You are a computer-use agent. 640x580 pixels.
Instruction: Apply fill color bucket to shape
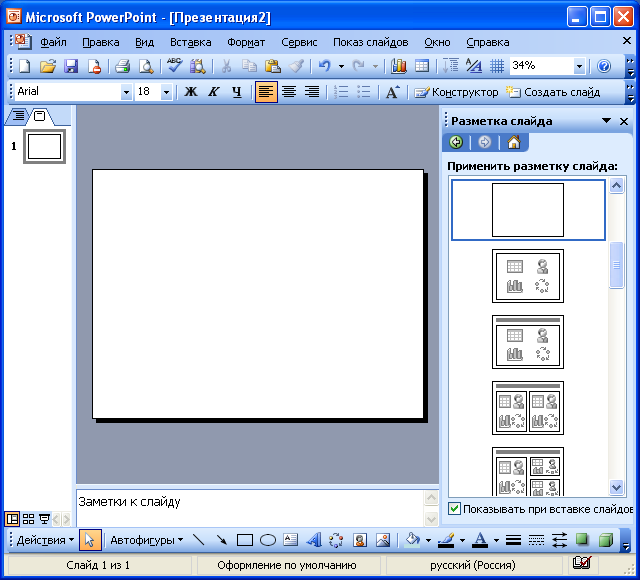click(413, 540)
